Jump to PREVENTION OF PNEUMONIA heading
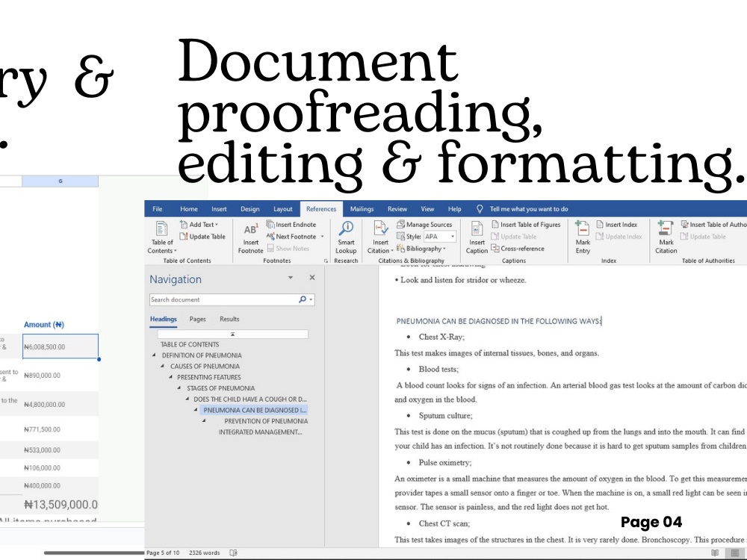This screenshot has height=560, width=747. (266, 421)
